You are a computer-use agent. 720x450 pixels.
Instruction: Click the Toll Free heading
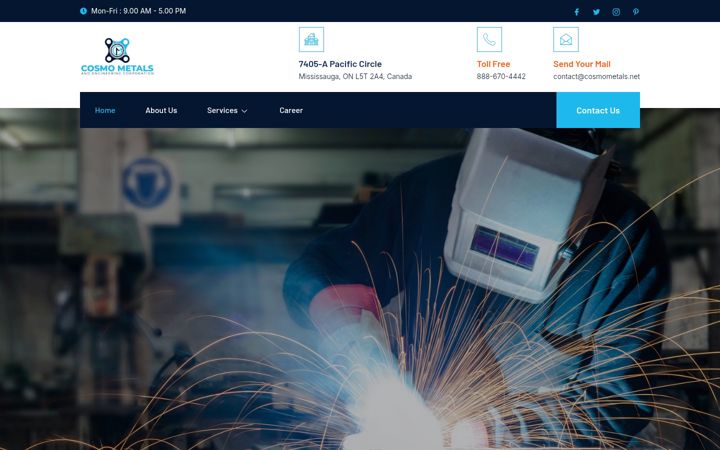(493, 64)
